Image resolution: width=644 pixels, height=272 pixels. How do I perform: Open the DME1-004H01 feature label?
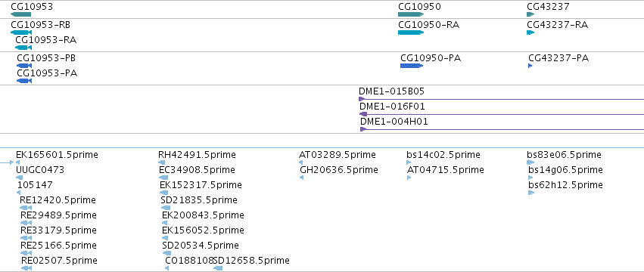click(394, 122)
